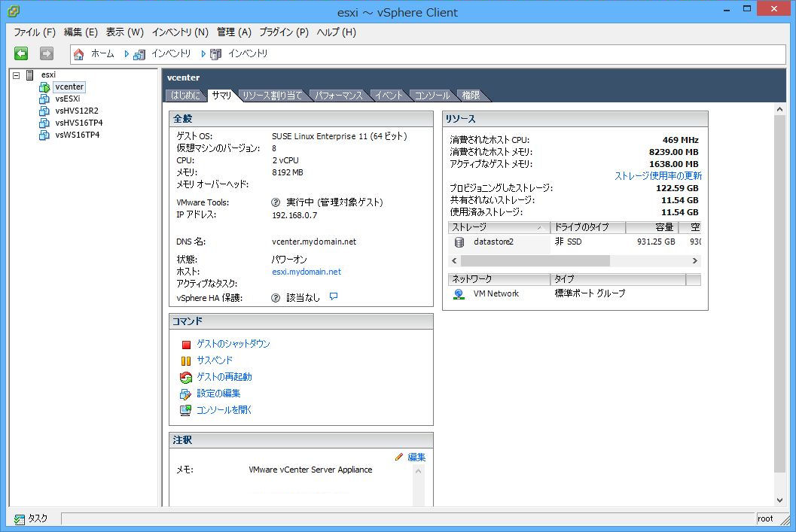Open the 編集 (E) menu
The width and height of the screenshot is (796, 532).
pos(81,32)
